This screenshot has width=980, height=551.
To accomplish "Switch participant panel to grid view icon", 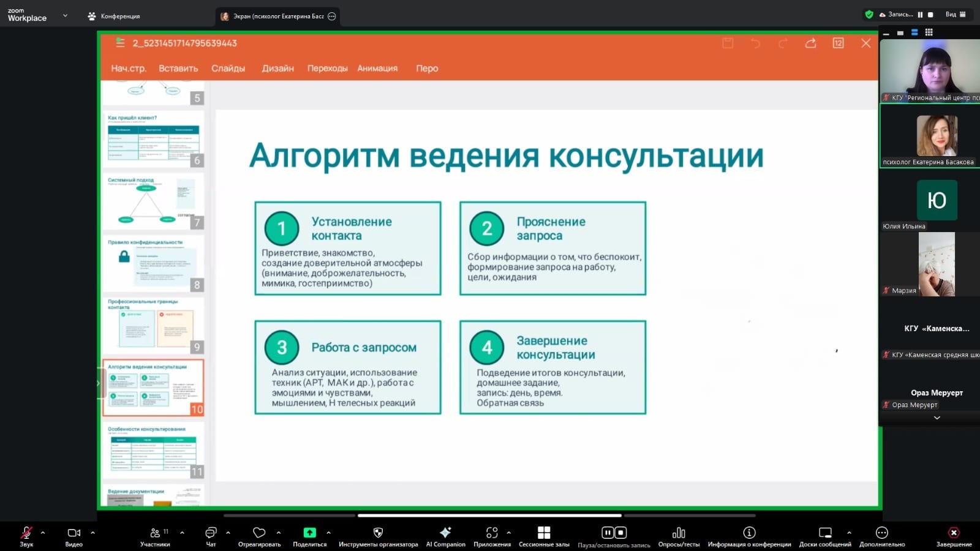I will (929, 32).
